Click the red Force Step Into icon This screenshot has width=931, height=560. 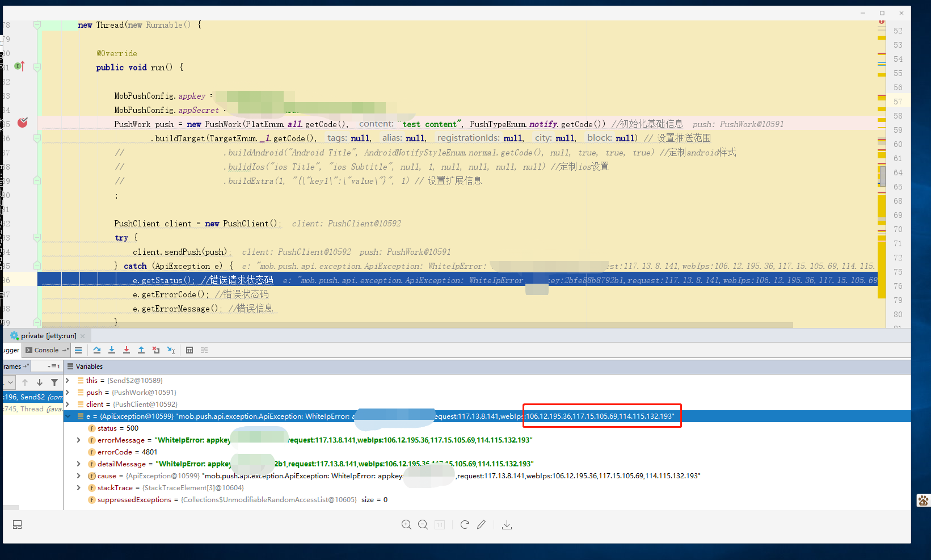point(127,350)
